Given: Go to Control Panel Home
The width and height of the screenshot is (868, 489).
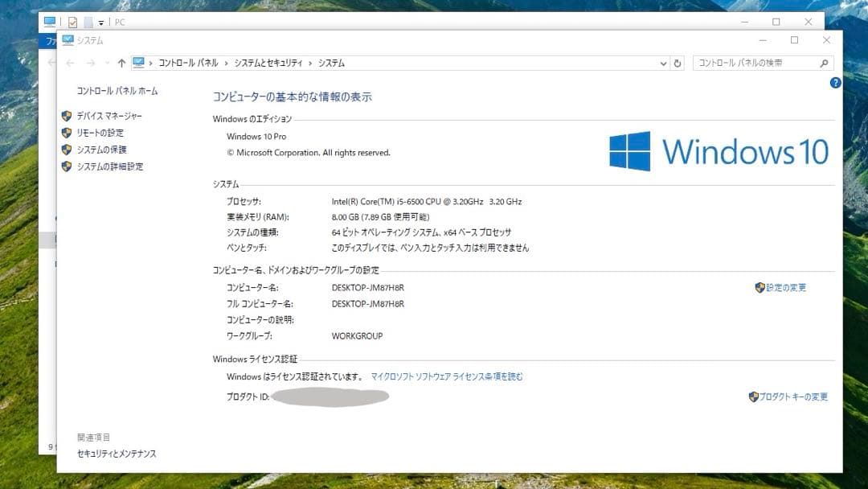Looking at the screenshot, I should [x=117, y=91].
